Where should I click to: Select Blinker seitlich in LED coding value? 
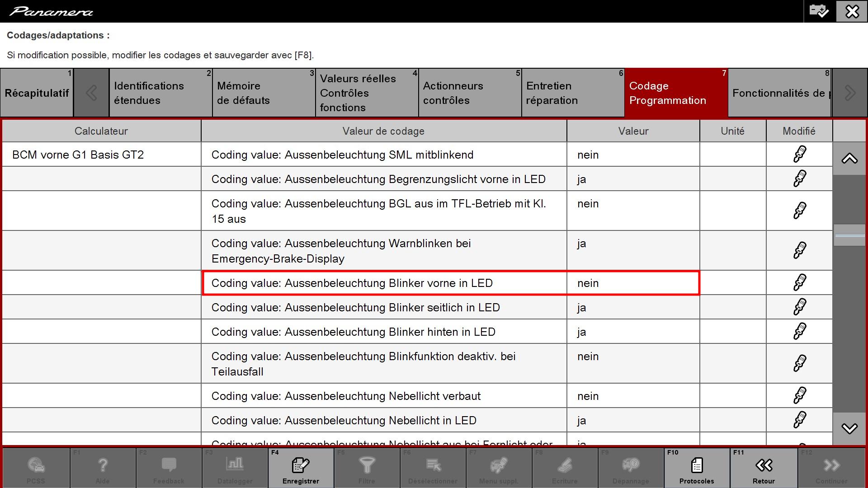click(x=383, y=307)
